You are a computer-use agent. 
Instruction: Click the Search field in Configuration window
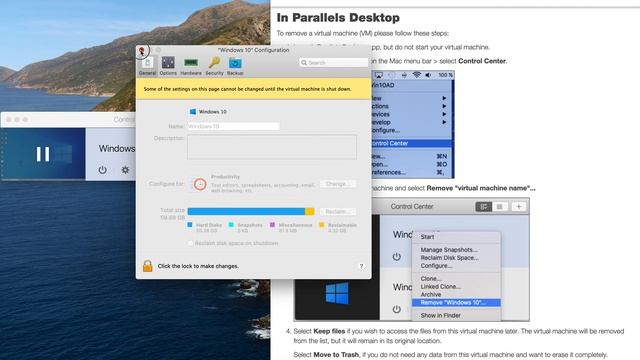[333, 62]
